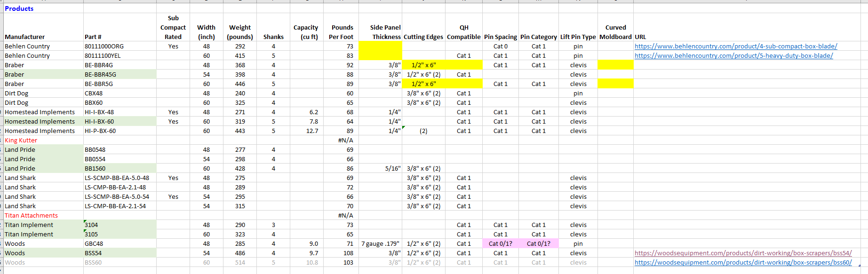This screenshot has width=868, height=274.
Task: Select the LS-SCMP-BB-EA-5.0-54 part number cell
Action: coord(117,196)
